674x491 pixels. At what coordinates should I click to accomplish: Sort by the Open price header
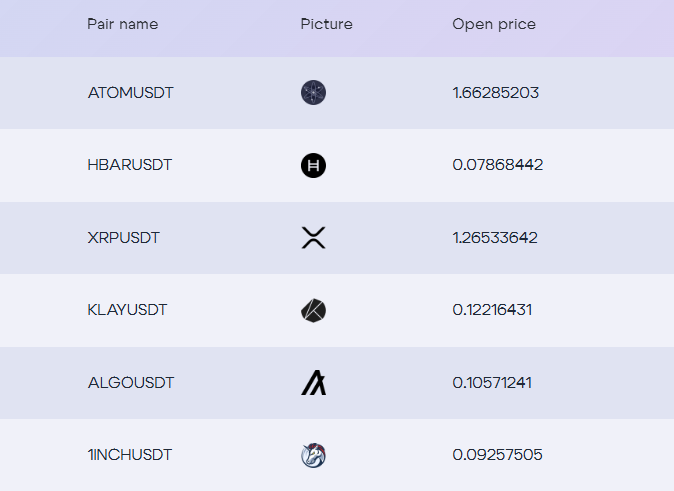coord(493,24)
